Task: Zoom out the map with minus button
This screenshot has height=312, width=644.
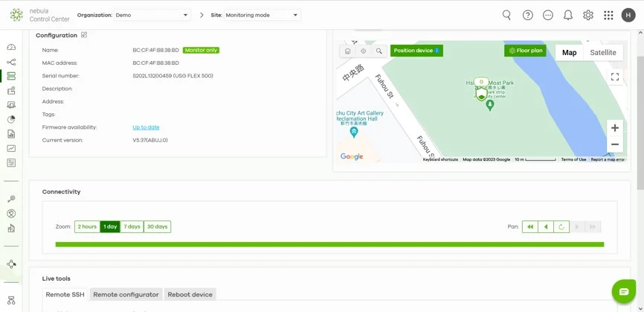Action: coord(615,144)
